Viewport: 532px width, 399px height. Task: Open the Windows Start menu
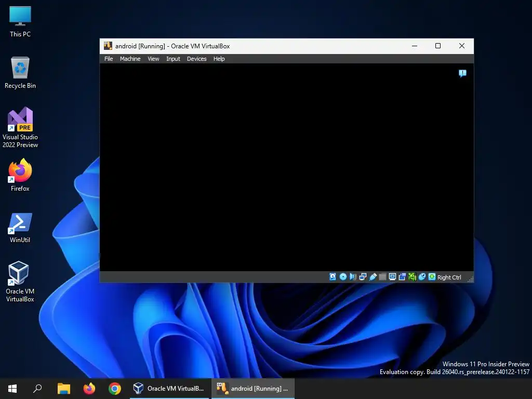pyautogui.click(x=12, y=389)
